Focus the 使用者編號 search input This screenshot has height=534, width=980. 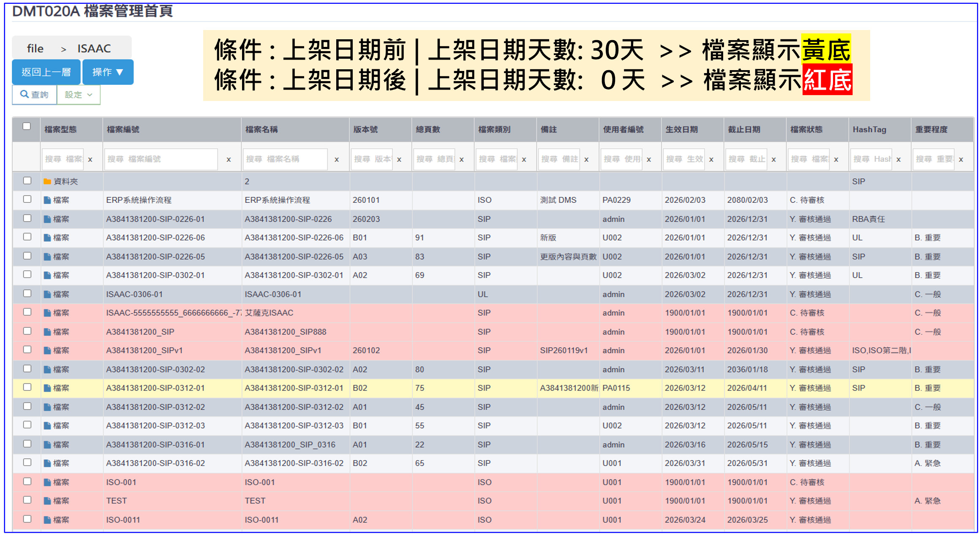pos(621,159)
